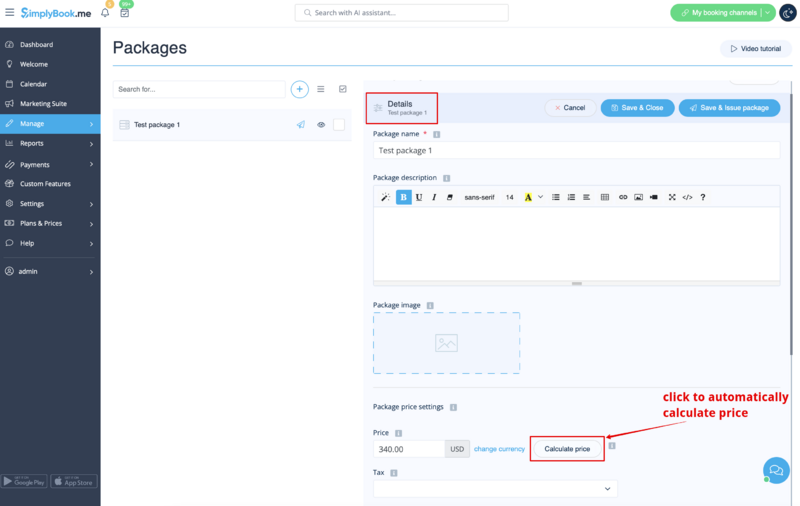Show info icon beside Calculate price

click(x=612, y=446)
